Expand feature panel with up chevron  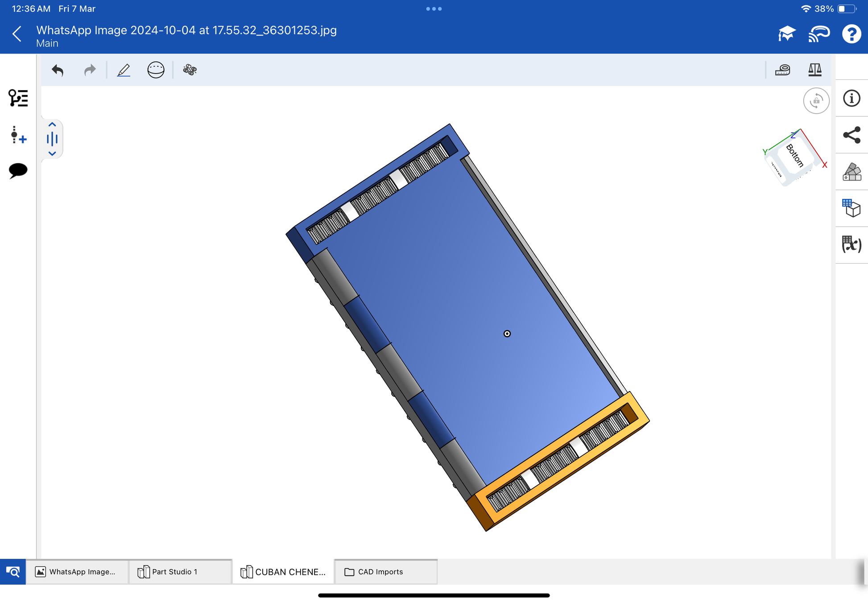point(52,125)
